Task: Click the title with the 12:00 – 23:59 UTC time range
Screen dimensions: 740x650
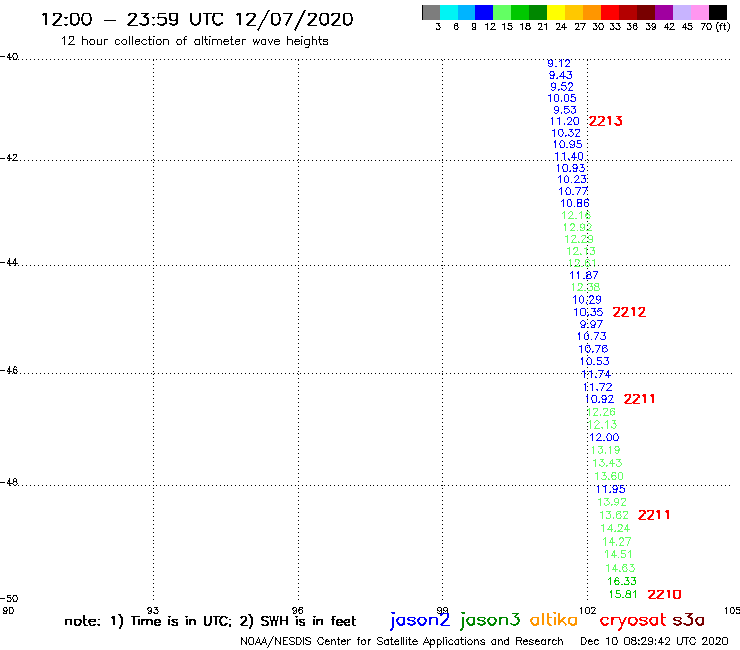Action: (x=197, y=19)
